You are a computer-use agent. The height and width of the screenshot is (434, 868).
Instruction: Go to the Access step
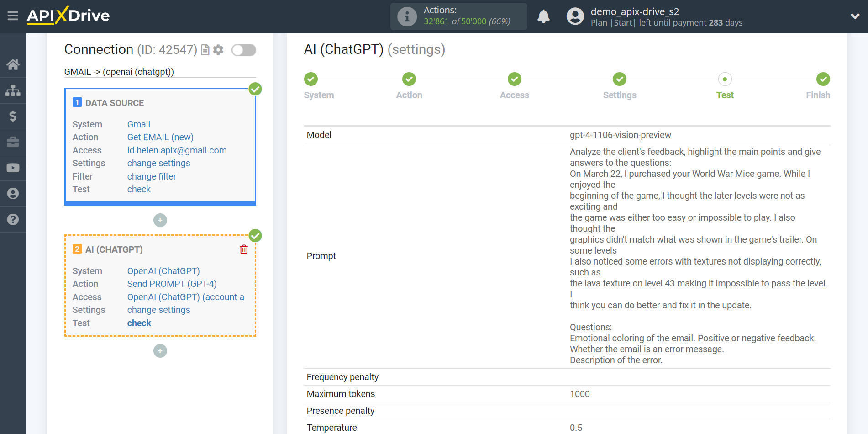pyautogui.click(x=514, y=95)
